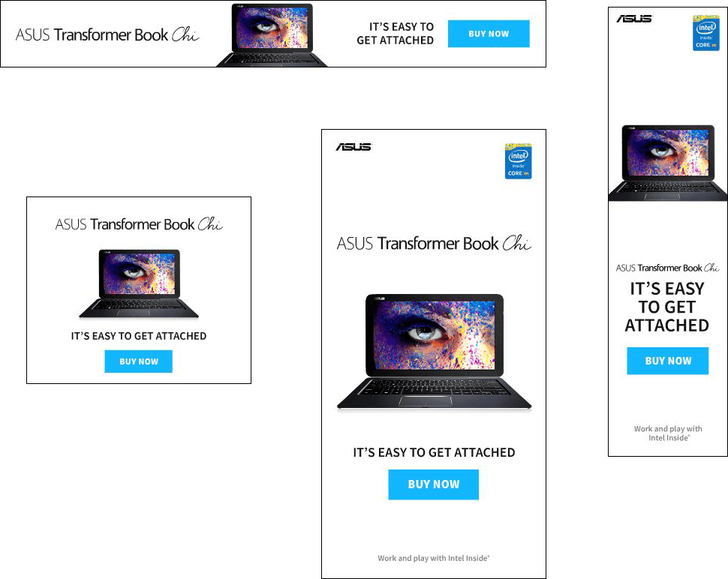Click Intel Core m badge in half-page ad
Image resolution: width=728 pixels, height=579 pixels.
pyautogui.click(x=518, y=161)
